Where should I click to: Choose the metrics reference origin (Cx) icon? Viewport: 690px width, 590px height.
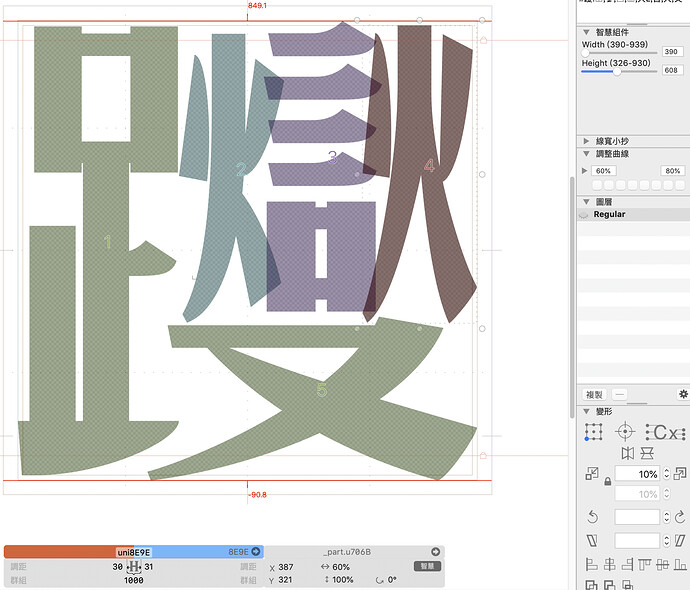coord(665,432)
